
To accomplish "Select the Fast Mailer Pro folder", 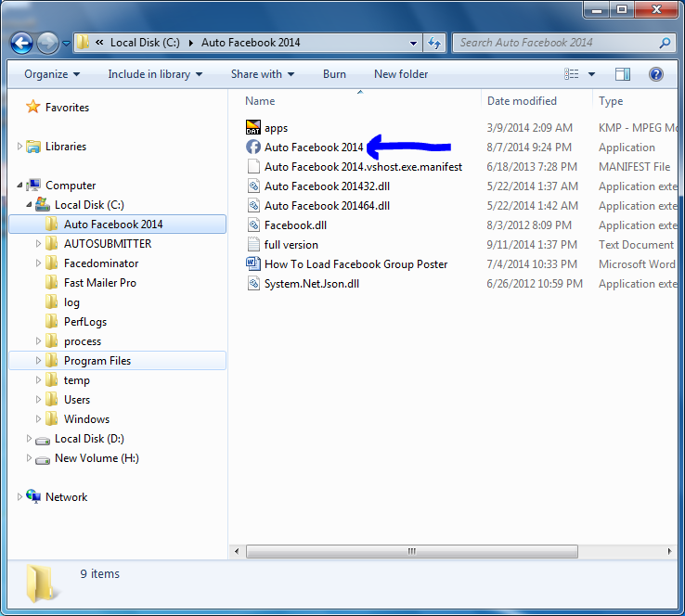I will pos(100,282).
